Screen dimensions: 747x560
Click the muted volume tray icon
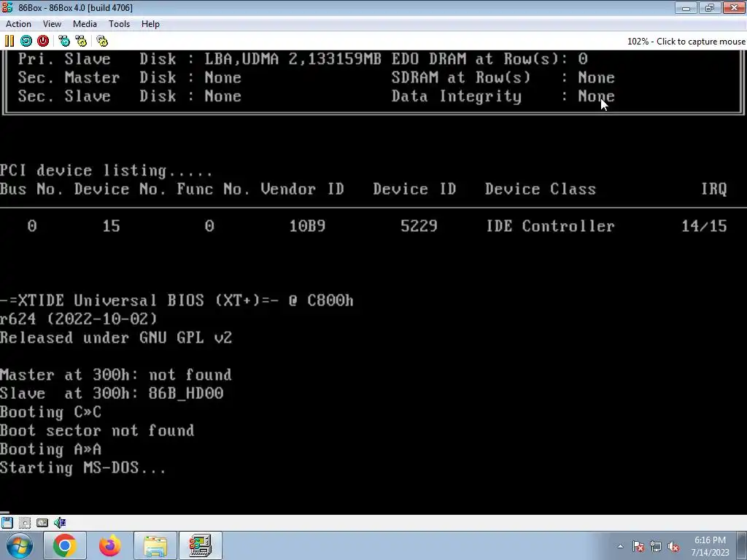tap(673, 547)
